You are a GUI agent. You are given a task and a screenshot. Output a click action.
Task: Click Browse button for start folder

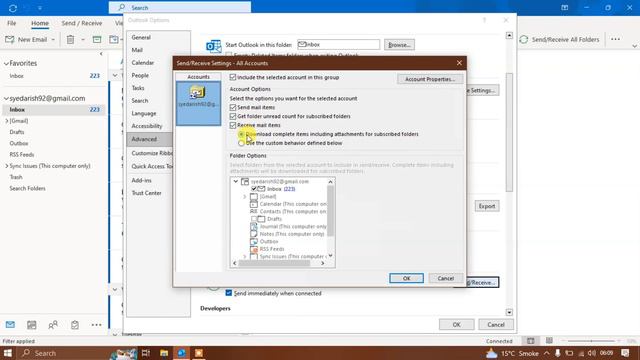(399, 44)
